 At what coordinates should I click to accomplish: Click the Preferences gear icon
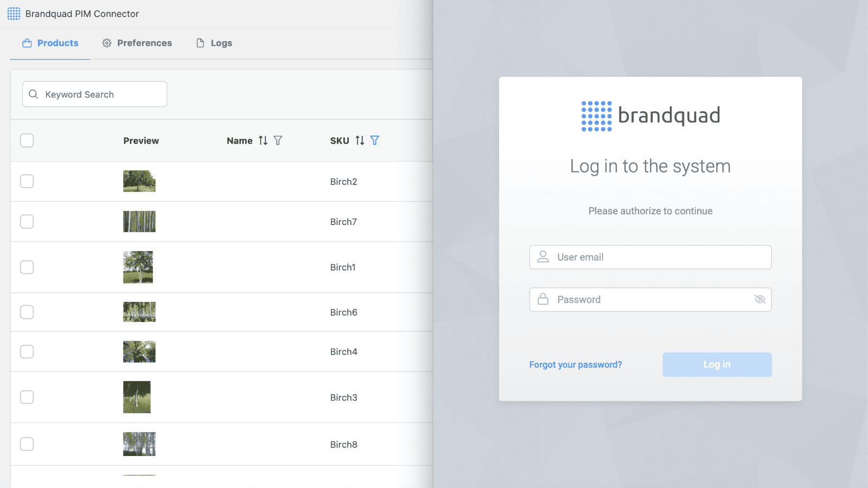107,43
